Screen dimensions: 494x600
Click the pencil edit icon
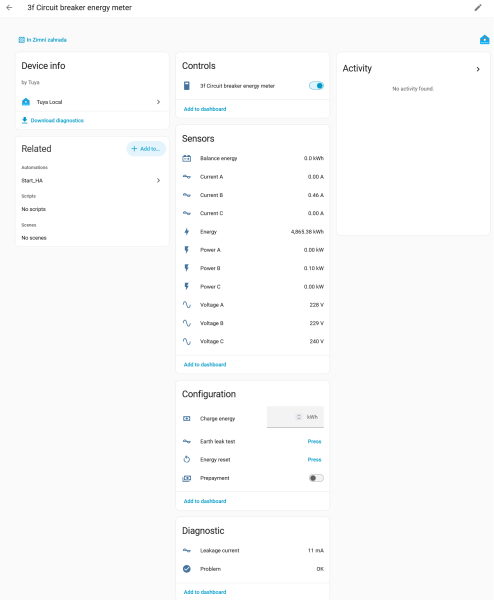coord(478,8)
